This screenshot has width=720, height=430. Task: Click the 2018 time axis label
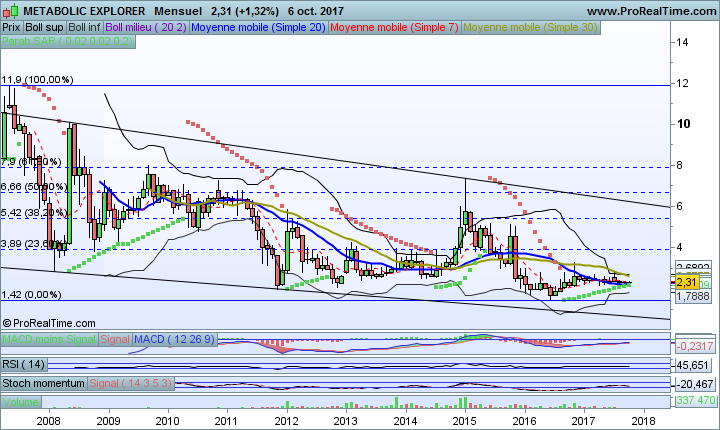pos(643,421)
